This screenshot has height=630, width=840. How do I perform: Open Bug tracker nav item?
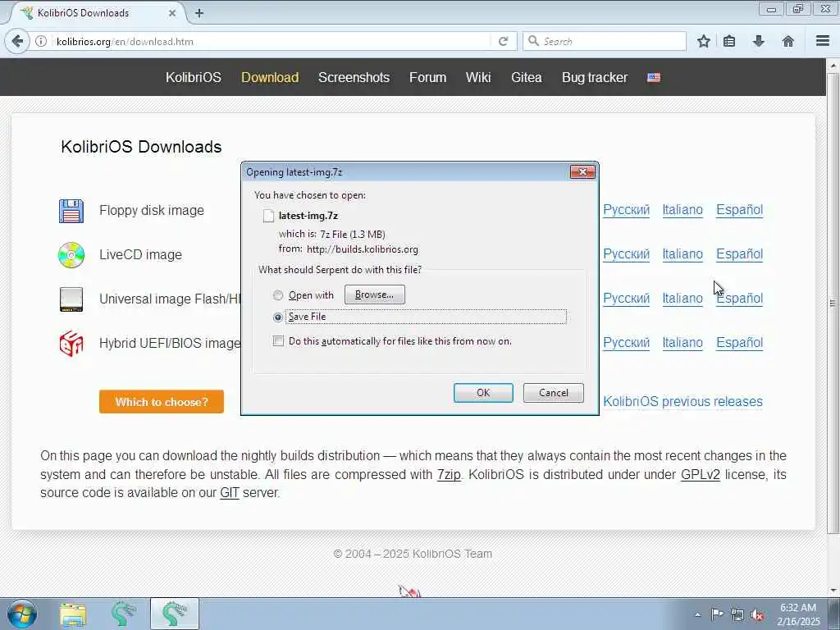pyautogui.click(x=595, y=78)
